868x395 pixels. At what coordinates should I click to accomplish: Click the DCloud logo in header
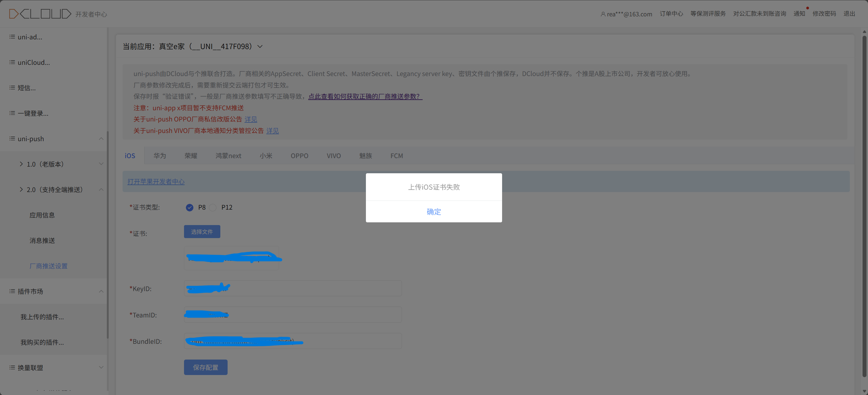click(x=40, y=14)
